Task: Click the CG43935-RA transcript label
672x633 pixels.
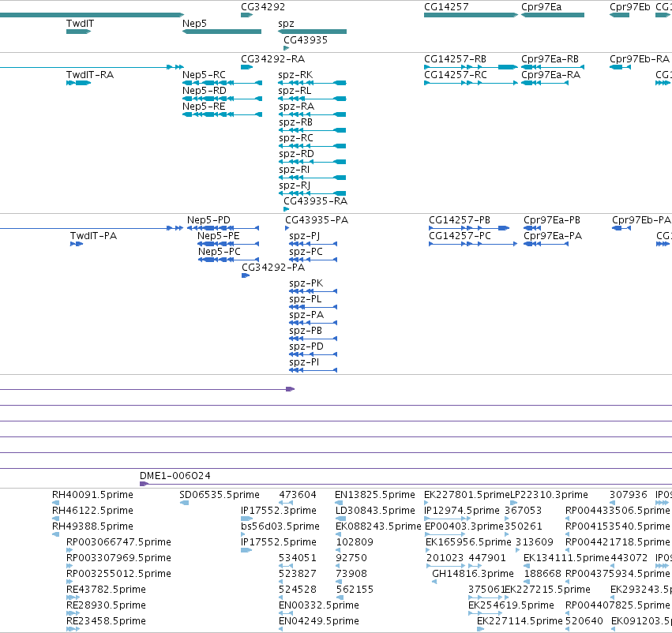Action: click(315, 201)
